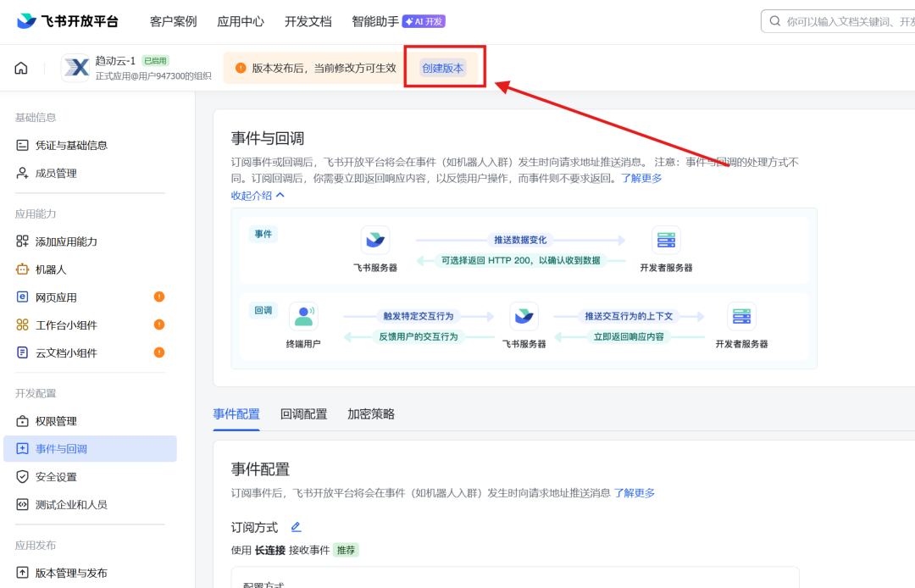
Task: Click the pencil icon beside 订阅方式
Action: coord(297,526)
